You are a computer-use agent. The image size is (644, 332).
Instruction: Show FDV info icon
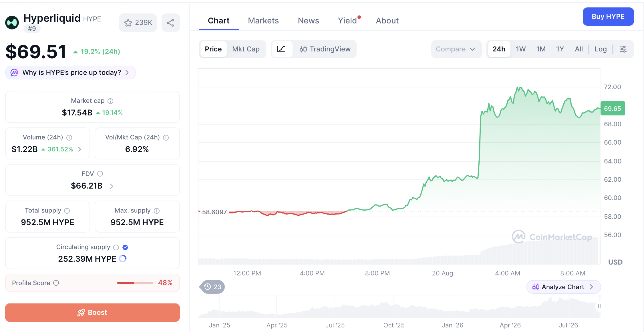tap(100, 174)
